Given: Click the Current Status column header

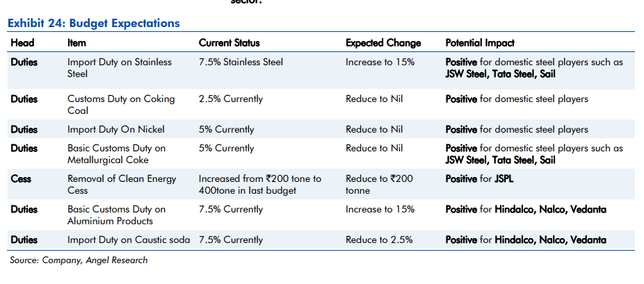Looking at the screenshot, I should (x=230, y=43).
